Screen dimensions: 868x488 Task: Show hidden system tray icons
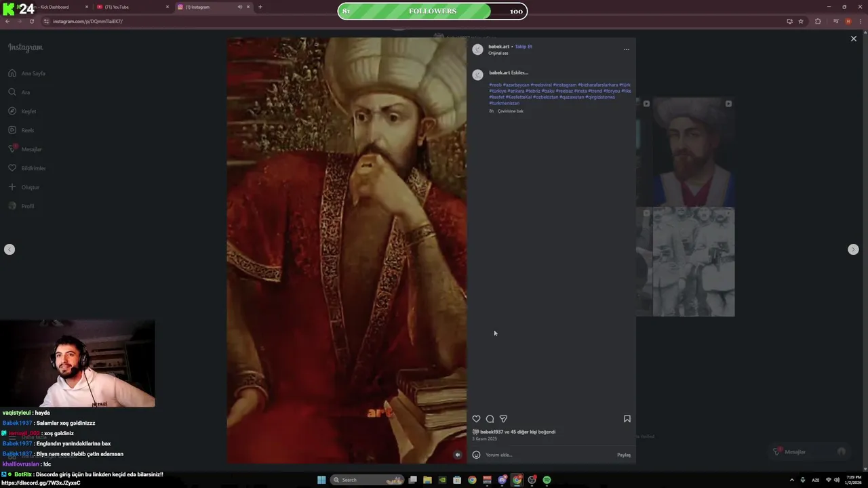coord(791,480)
